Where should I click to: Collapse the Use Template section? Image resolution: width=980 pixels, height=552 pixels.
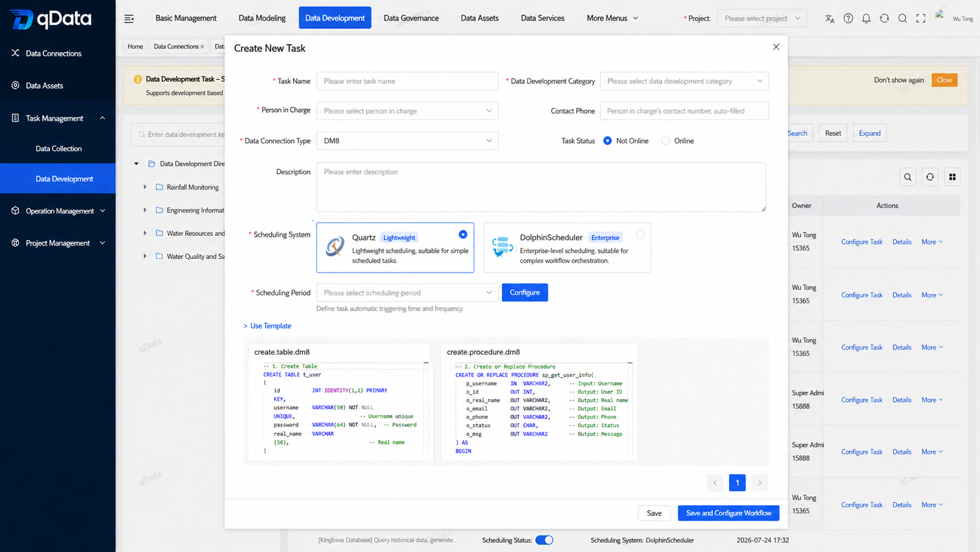pyautogui.click(x=267, y=326)
